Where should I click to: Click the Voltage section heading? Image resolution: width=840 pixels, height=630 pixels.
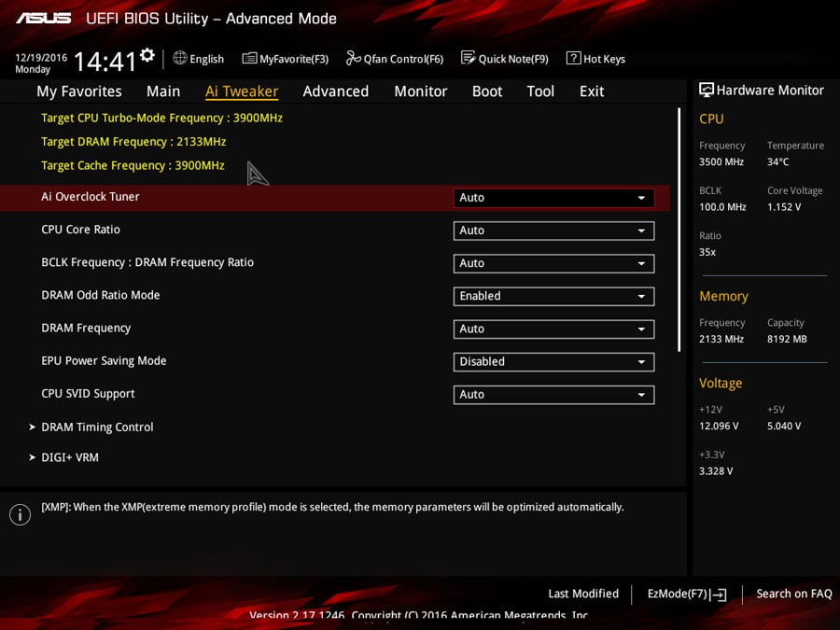click(x=720, y=383)
